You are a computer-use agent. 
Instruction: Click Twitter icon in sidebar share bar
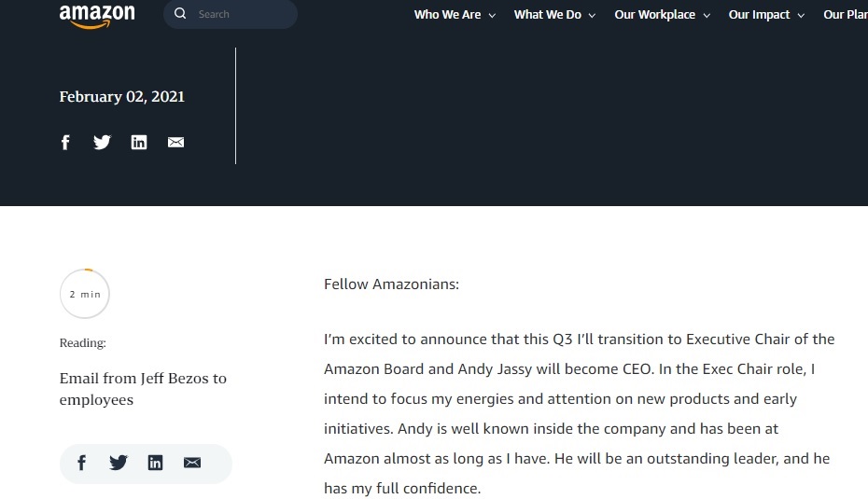(x=119, y=463)
